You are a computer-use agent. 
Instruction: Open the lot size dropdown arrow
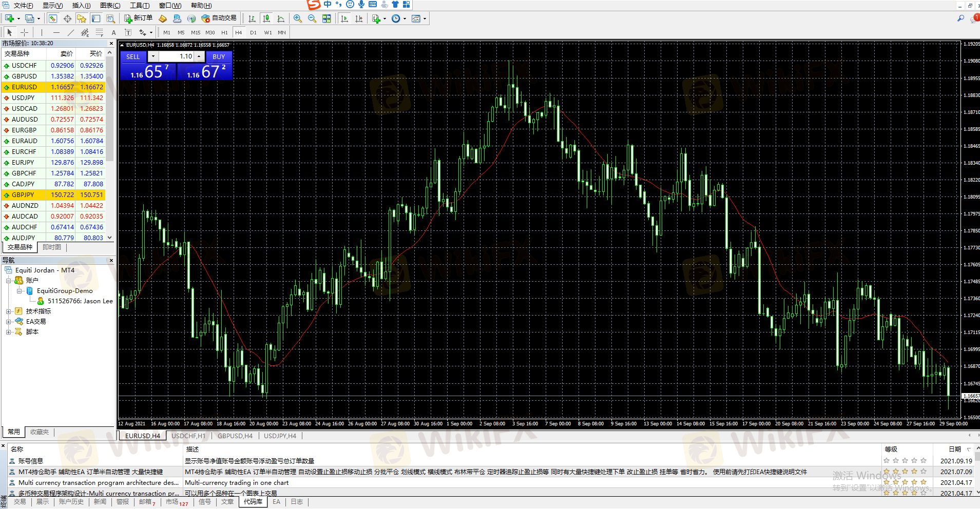(153, 56)
